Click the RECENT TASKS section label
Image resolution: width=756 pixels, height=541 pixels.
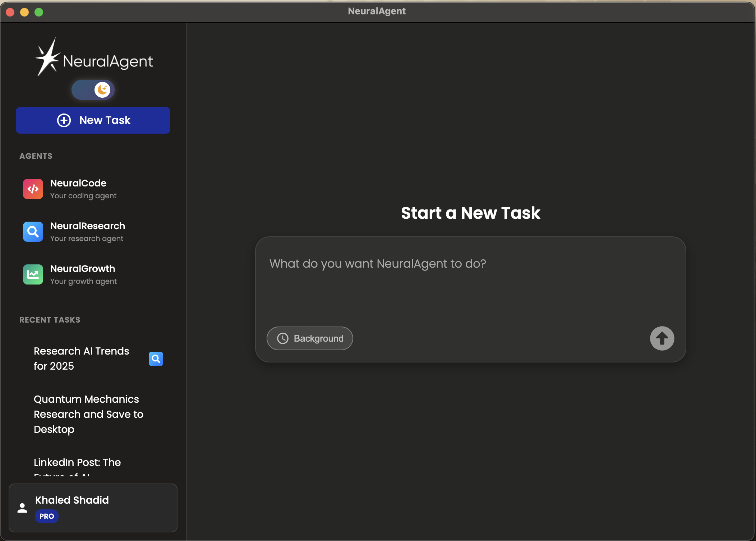50,320
